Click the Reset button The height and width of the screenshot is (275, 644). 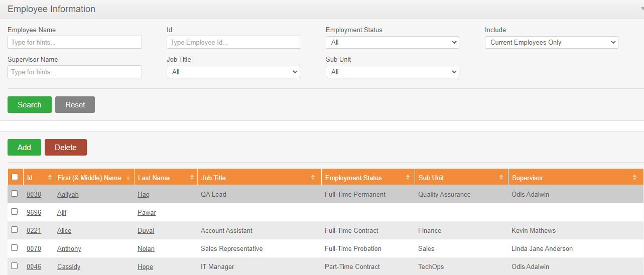75,105
